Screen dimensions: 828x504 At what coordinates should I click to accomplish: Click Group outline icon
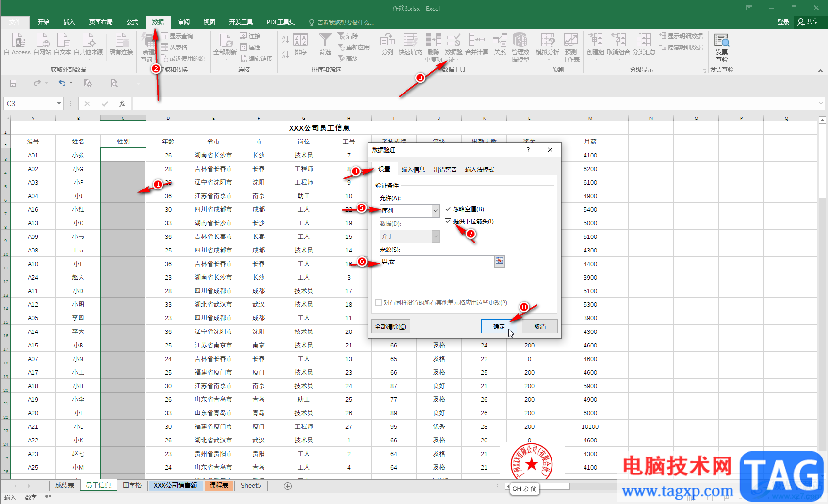tap(595, 40)
